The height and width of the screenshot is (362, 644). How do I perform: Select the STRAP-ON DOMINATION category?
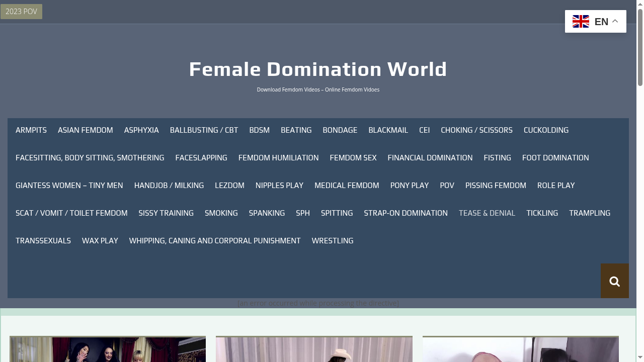[x=406, y=213]
